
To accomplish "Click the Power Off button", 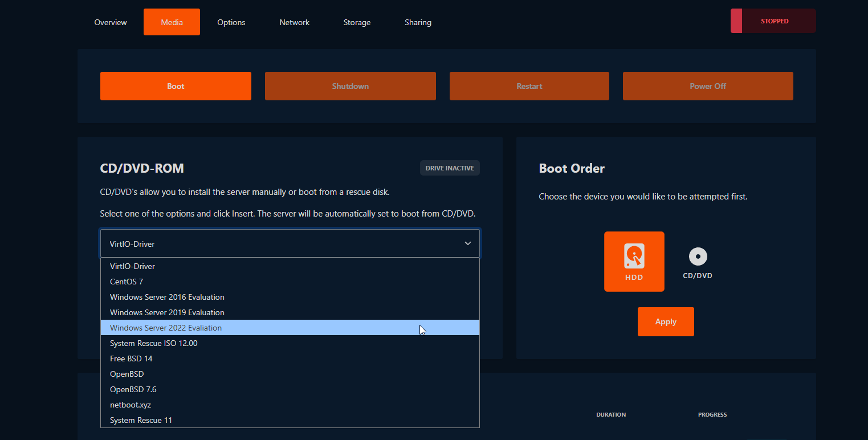I will [707, 86].
